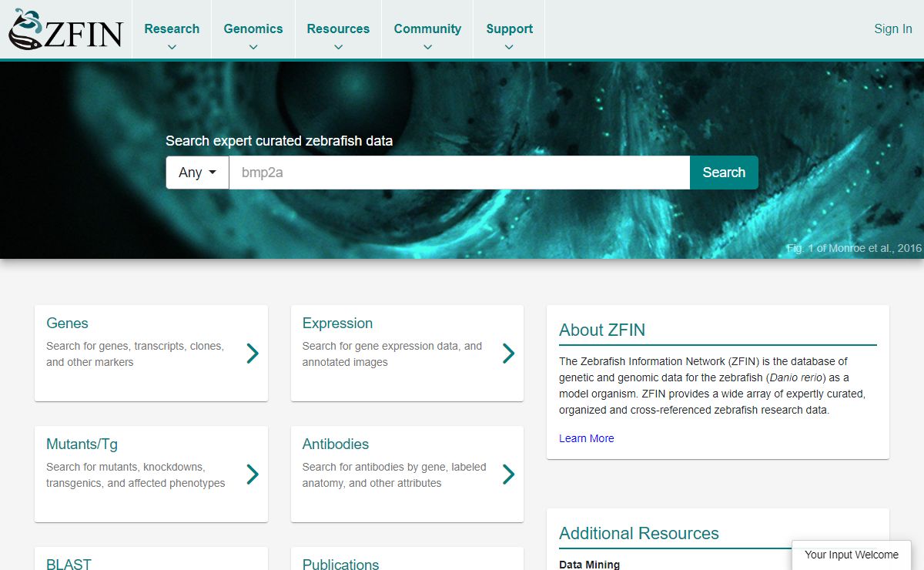Click the Search button

click(724, 173)
